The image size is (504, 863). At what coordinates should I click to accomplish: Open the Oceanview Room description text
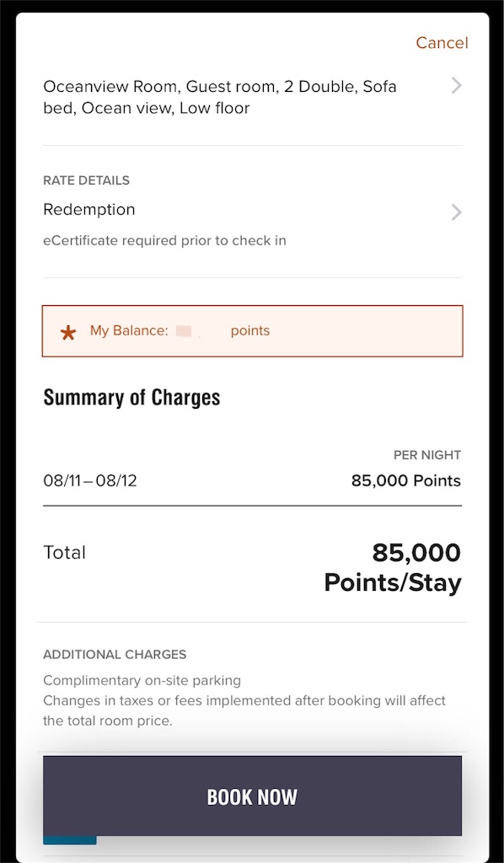point(220,98)
